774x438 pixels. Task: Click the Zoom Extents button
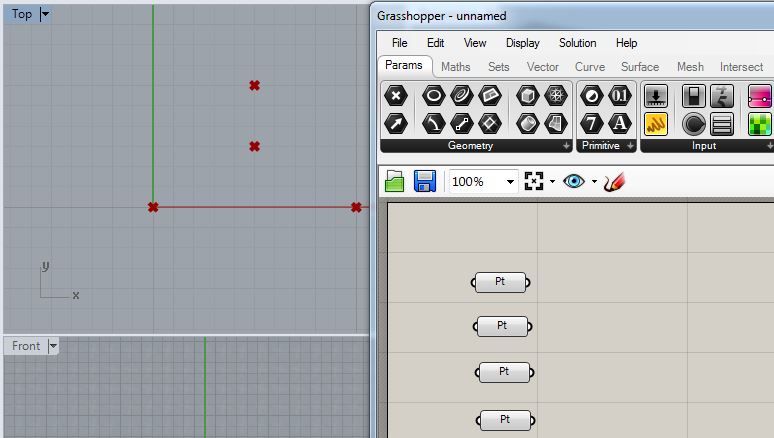click(x=534, y=182)
